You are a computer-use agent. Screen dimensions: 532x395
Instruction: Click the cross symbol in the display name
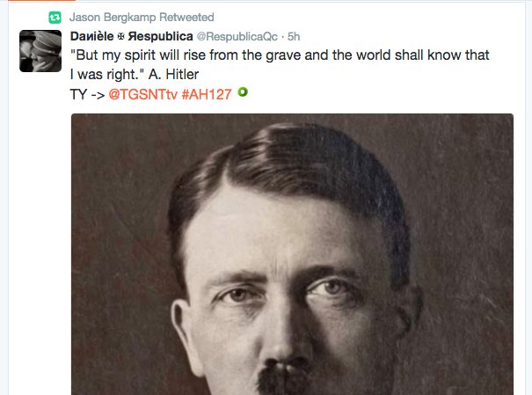click(120, 37)
